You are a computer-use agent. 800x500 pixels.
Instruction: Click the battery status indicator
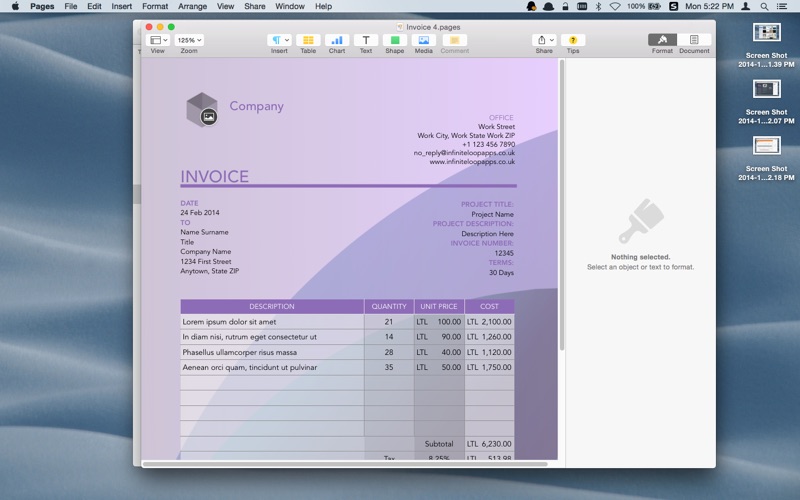(644, 6)
